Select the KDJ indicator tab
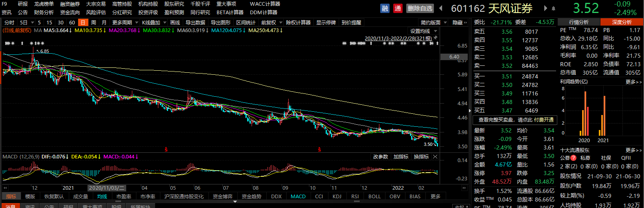 click(x=337, y=197)
